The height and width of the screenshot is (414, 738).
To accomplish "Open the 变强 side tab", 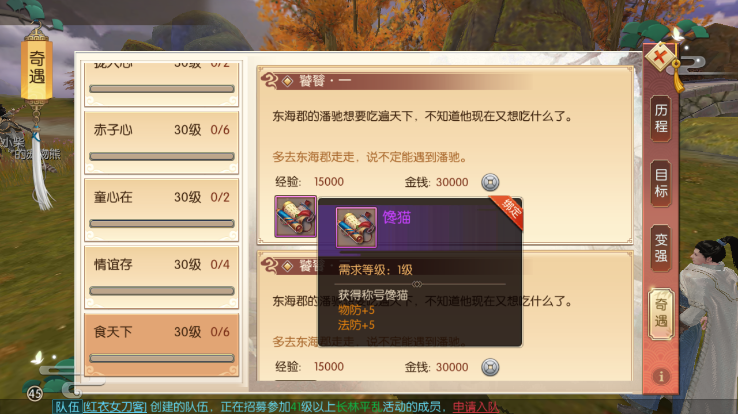I will (661, 248).
